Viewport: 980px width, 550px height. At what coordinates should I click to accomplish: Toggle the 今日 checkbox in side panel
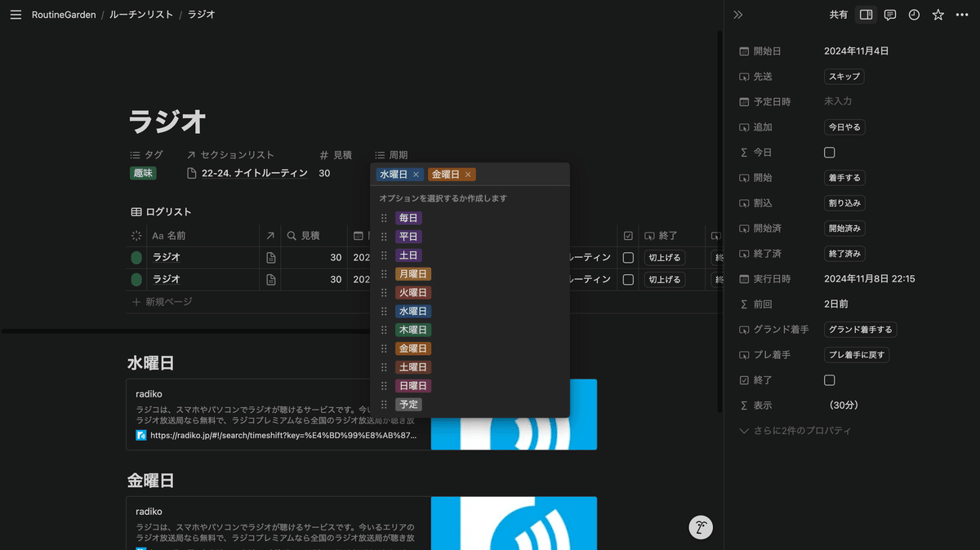click(830, 153)
